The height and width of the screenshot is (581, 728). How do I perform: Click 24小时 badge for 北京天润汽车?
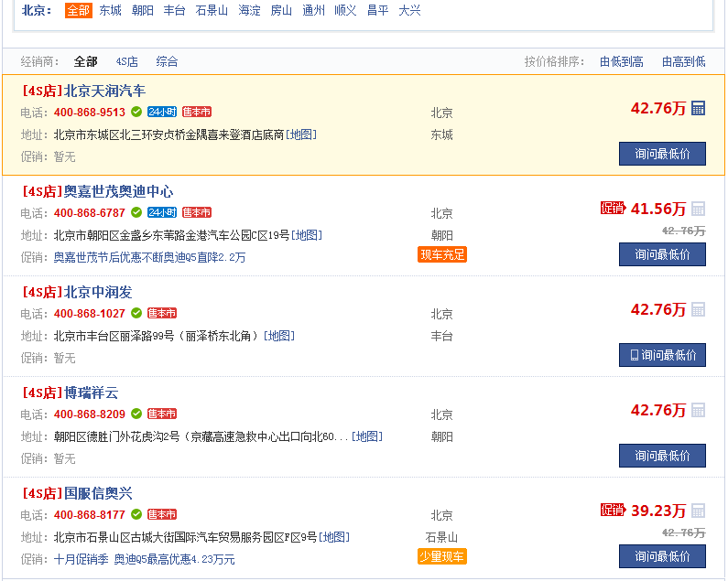(162, 112)
